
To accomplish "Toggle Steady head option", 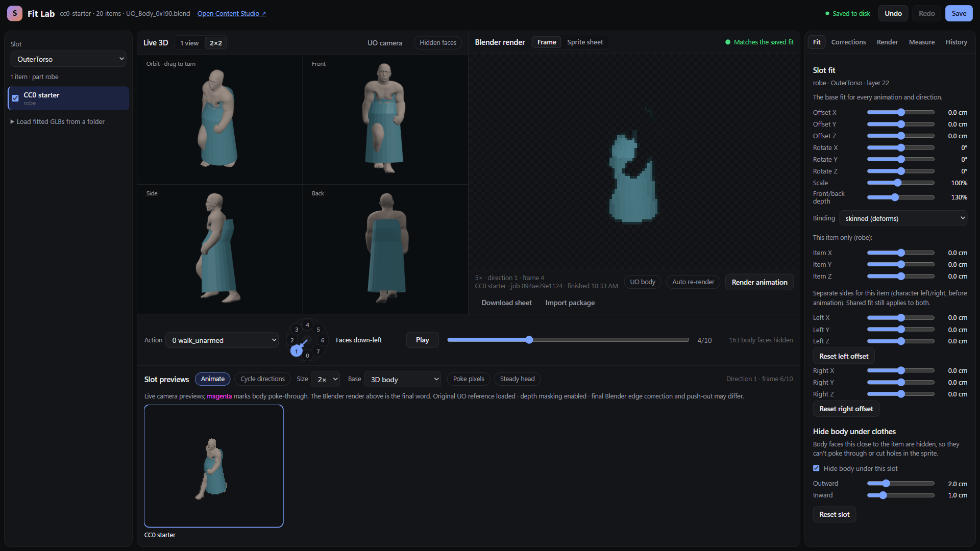I will click(x=518, y=379).
